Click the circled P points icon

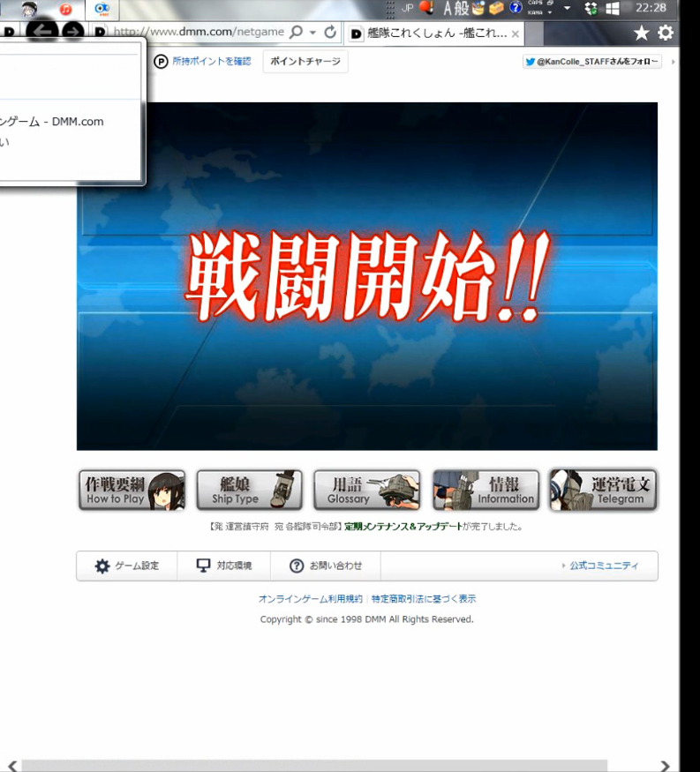161,62
